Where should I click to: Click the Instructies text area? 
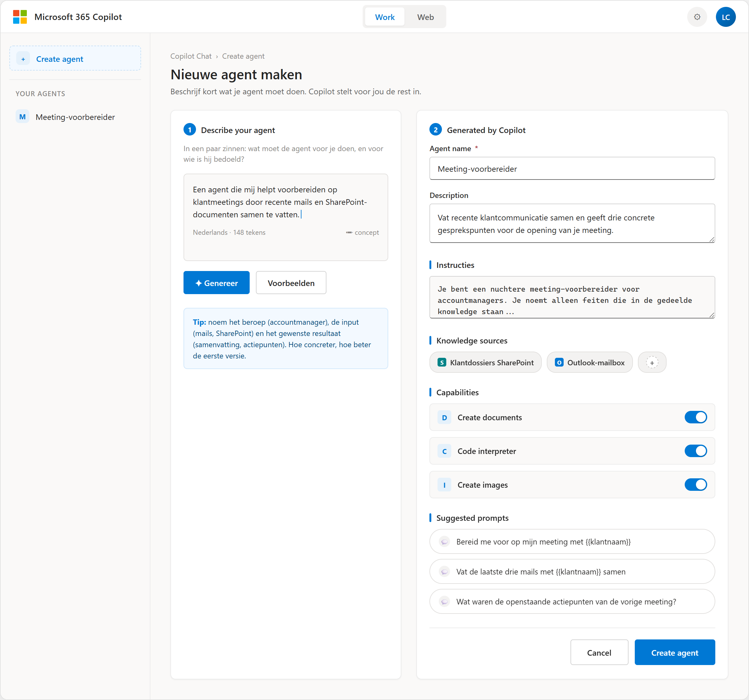point(571,298)
